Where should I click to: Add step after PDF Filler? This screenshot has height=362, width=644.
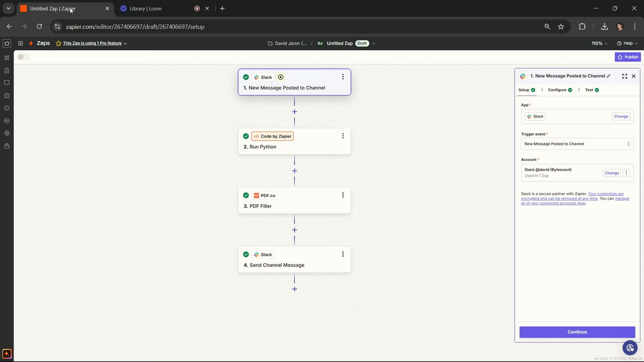294,230
